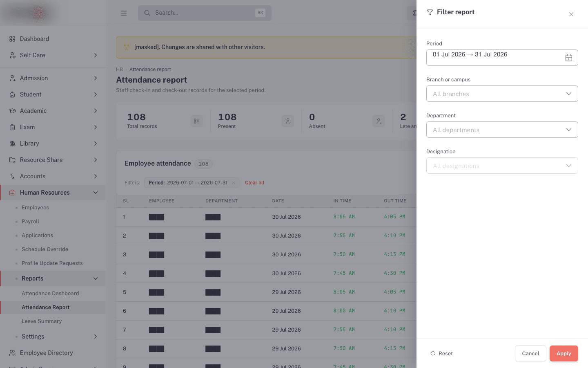Click the Library books icon
Image resolution: width=588 pixels, height=368 pixels.
point(12,144)
